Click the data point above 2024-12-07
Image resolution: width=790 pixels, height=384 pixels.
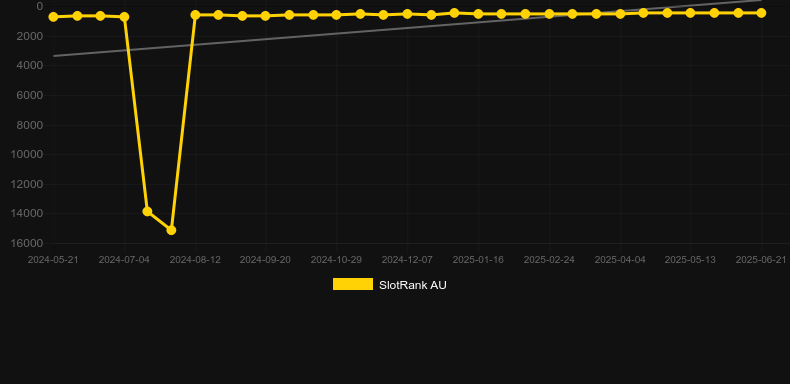(407, 14)
